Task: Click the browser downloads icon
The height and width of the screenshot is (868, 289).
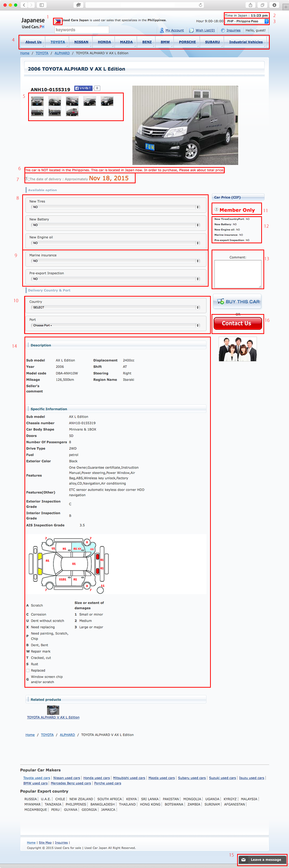Action: point(274,5)
